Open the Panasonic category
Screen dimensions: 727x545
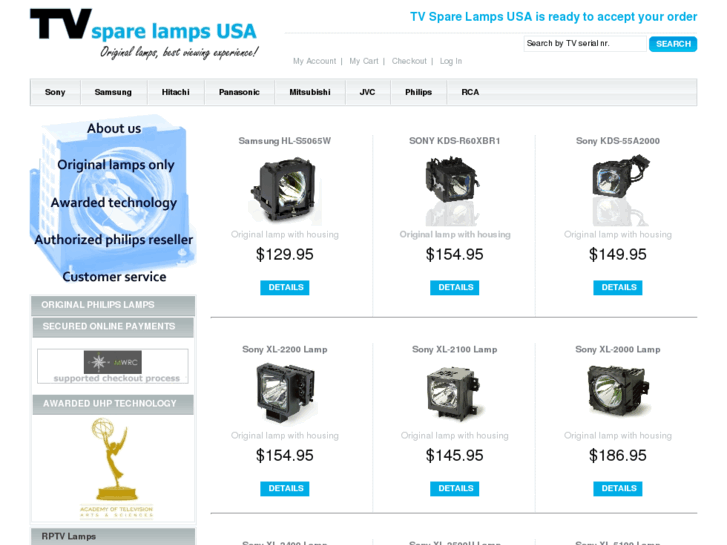click(239, 92)
